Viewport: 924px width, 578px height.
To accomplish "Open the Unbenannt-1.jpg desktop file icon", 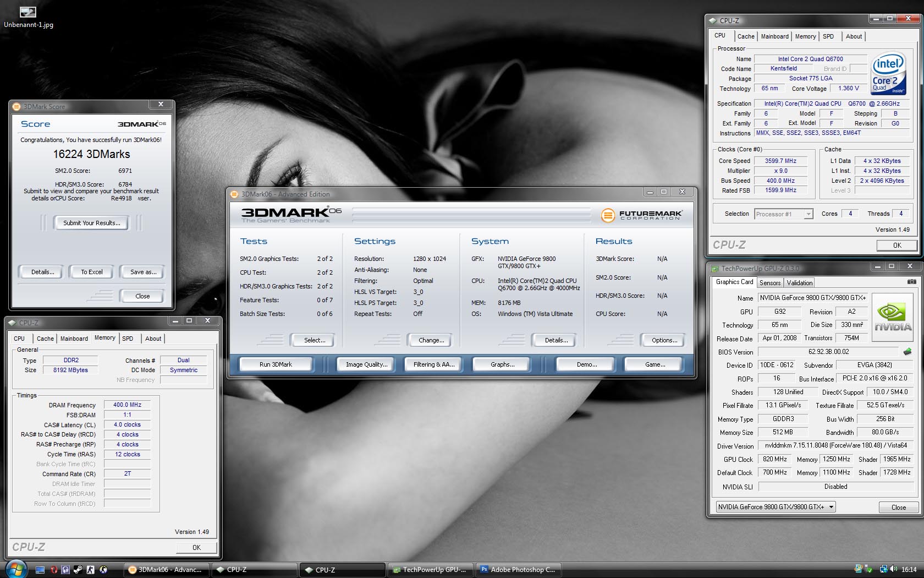I will [28, 17].
